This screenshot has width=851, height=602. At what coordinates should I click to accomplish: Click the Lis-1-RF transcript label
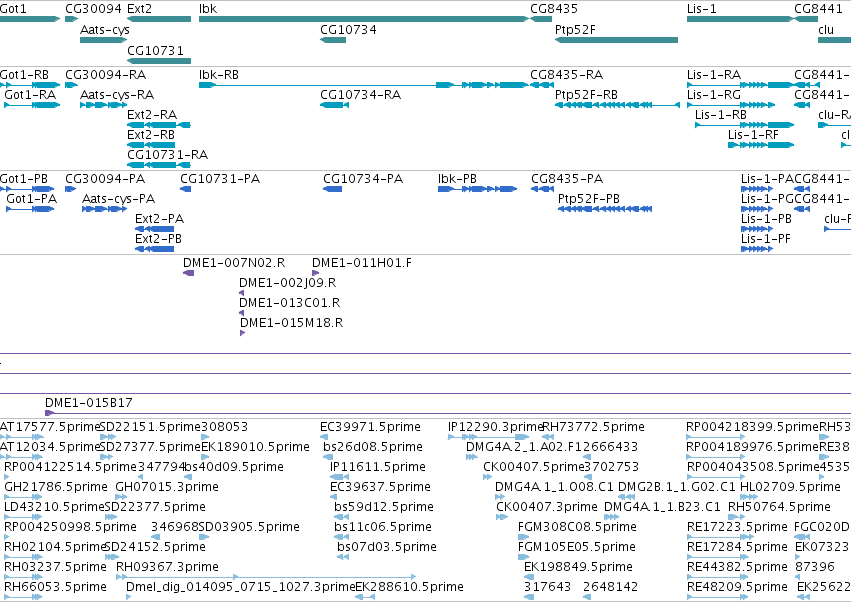[753, 134]
